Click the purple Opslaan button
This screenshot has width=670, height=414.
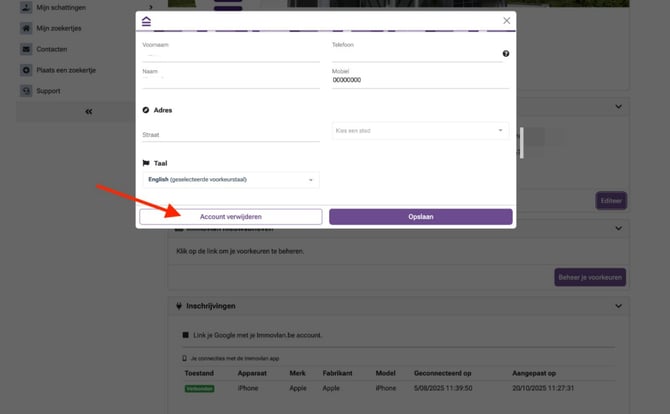point(420,216)
